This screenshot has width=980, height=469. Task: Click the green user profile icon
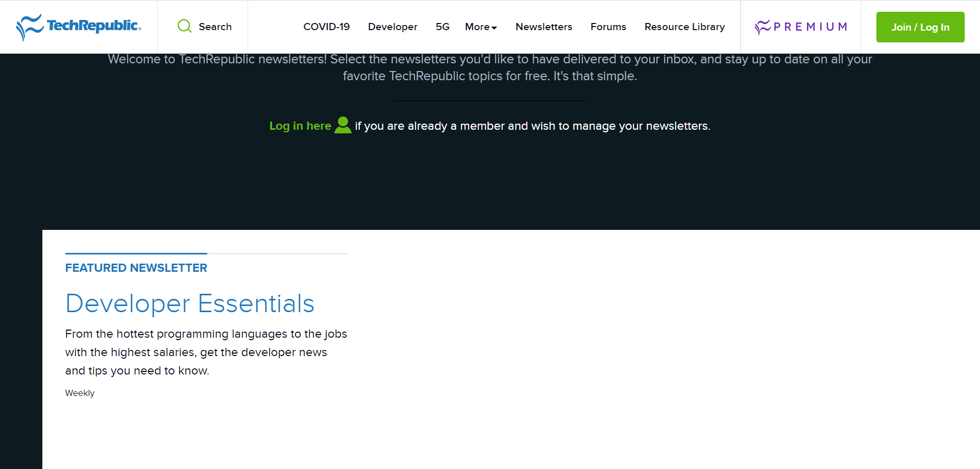[x=343, y=125]
